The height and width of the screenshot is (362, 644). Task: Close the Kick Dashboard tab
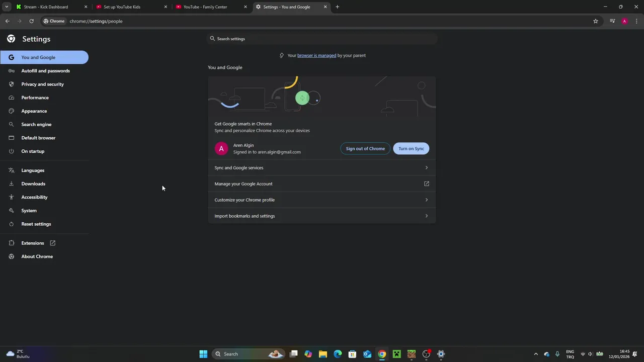click(86, 7)
